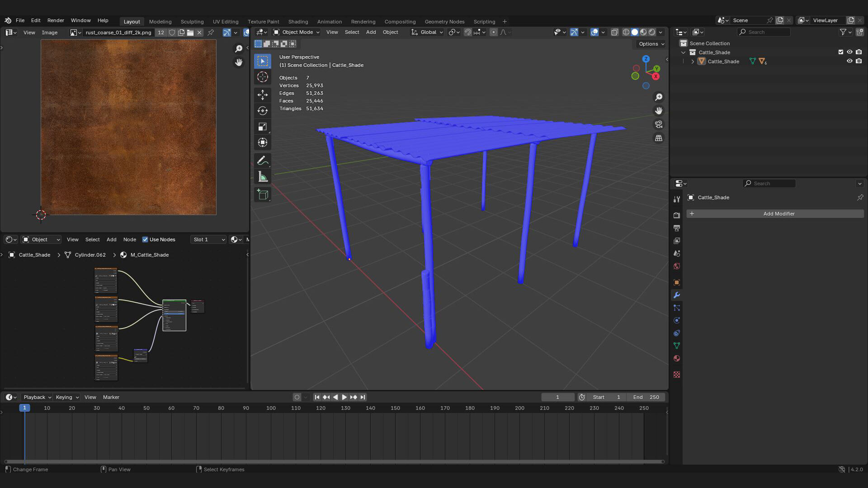Image resolution: width=868 pixels, height=488 pixels.
Task: Toggle snapping magnet in viewport header
Action: (x=468, y=32)
